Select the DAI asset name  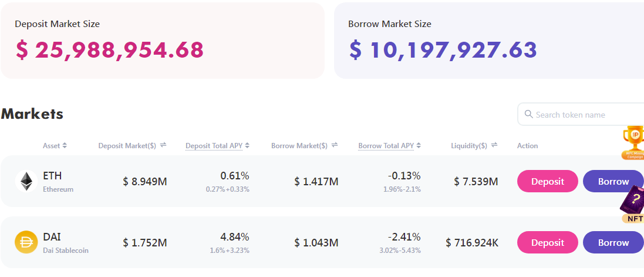pos(52,237)
